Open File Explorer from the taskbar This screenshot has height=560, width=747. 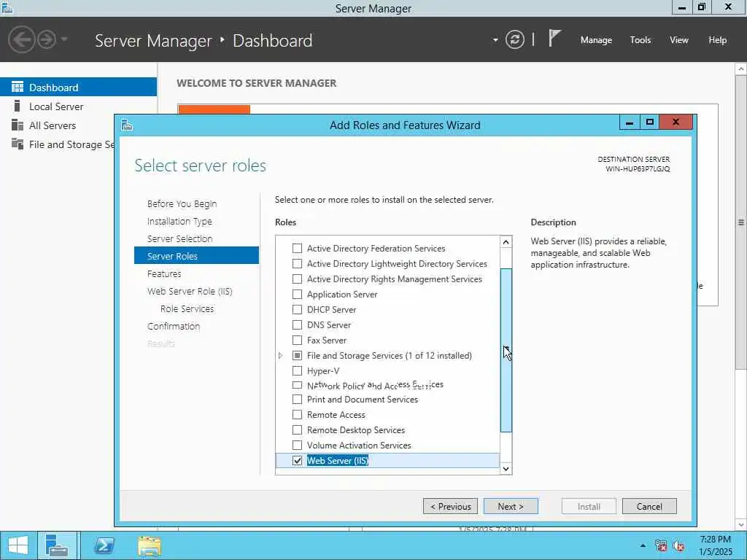[x=150, y=545]
